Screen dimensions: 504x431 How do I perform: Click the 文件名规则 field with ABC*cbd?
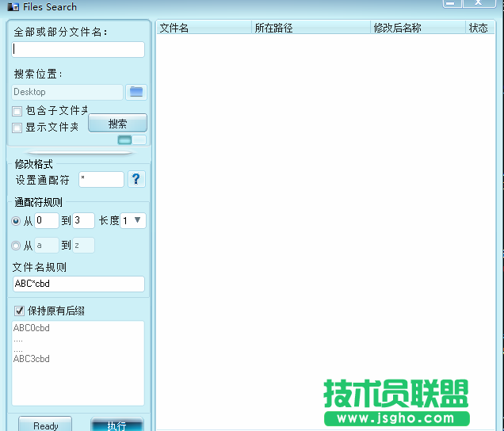pos(78,284)
